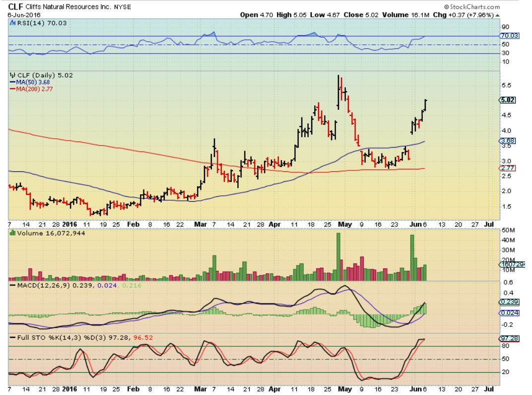Click the Open 4.70 value
Viewport: 532px width, 395px height.
tap(256, 15)
